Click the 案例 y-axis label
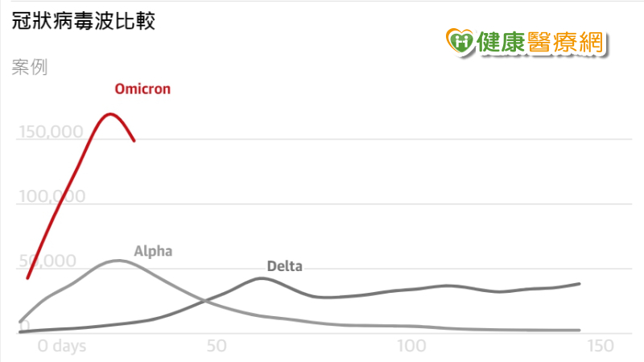Image resolution: width=644 pixels, height=362 pixels. click(31, 68)
